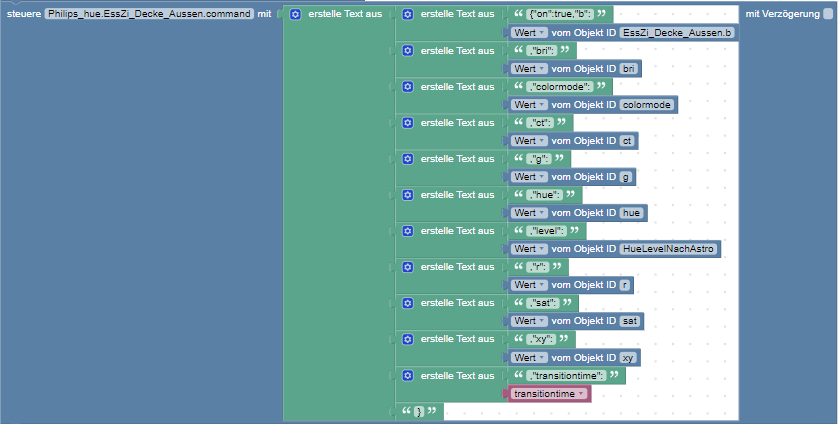Open Wert dropdown for object ID sat
The width and height of the screenshot is (839, 424).
[x=529, y=321]
